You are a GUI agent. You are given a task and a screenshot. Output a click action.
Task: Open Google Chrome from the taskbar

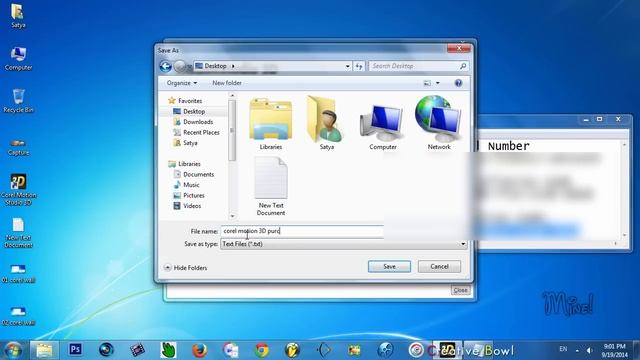coord(262,350)
